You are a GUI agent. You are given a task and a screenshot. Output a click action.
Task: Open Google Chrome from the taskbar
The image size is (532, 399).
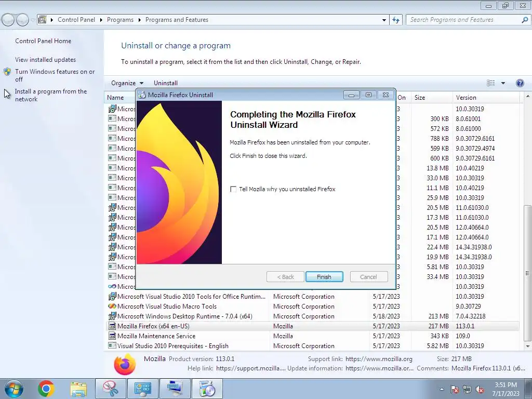(46, 389)
